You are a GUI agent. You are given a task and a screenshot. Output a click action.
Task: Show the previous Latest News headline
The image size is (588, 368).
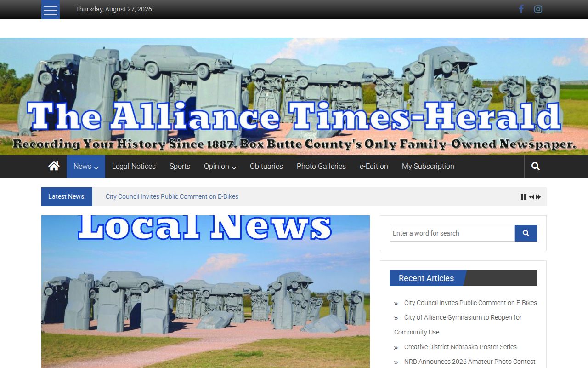(531, 197)
